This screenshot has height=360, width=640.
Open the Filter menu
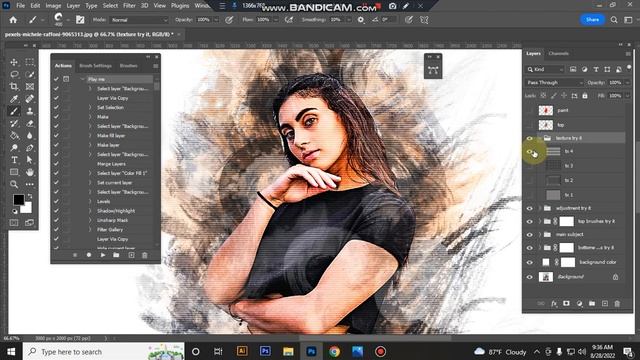(129, 6)
